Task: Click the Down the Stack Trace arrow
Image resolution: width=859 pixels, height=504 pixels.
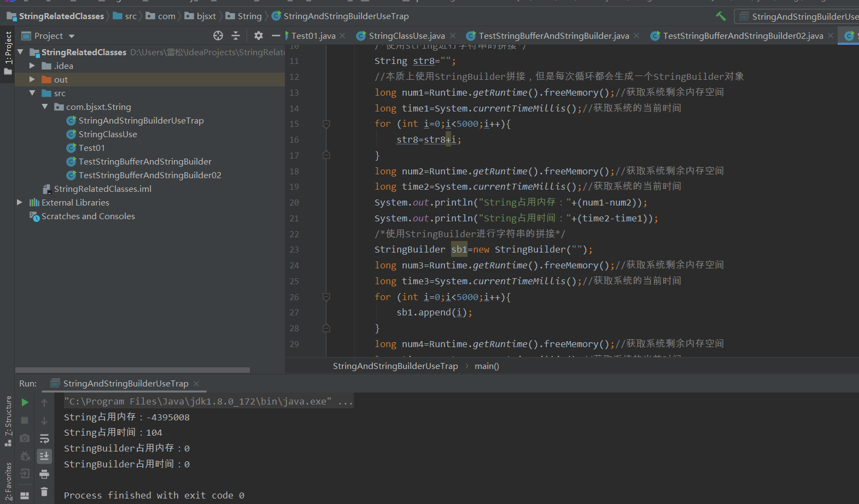Action: (x=44, y=420)
